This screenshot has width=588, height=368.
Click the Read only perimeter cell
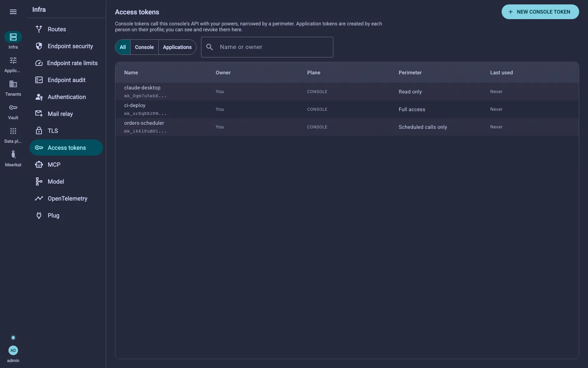click(x=410, y=92)
